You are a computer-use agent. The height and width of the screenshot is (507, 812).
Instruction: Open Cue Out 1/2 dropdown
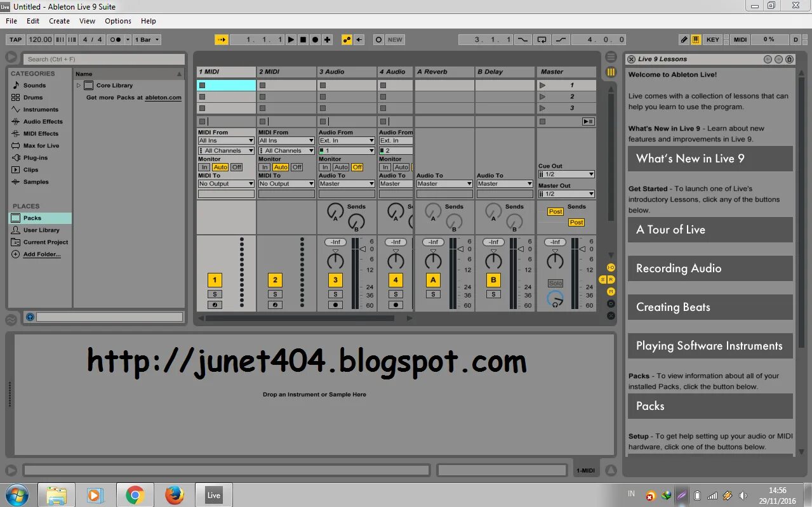(566, 174)
